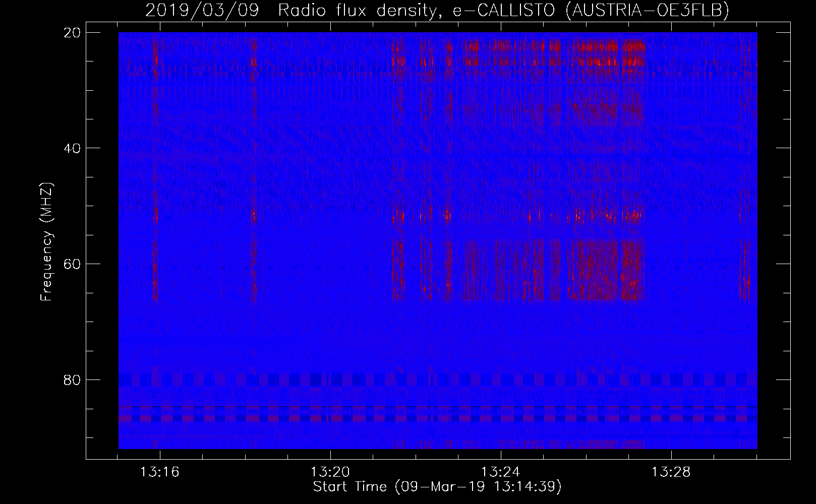Screen dimensions: 816x504
Task: Click the 60 MHz frequency tick label
Action: pos(73,264)
